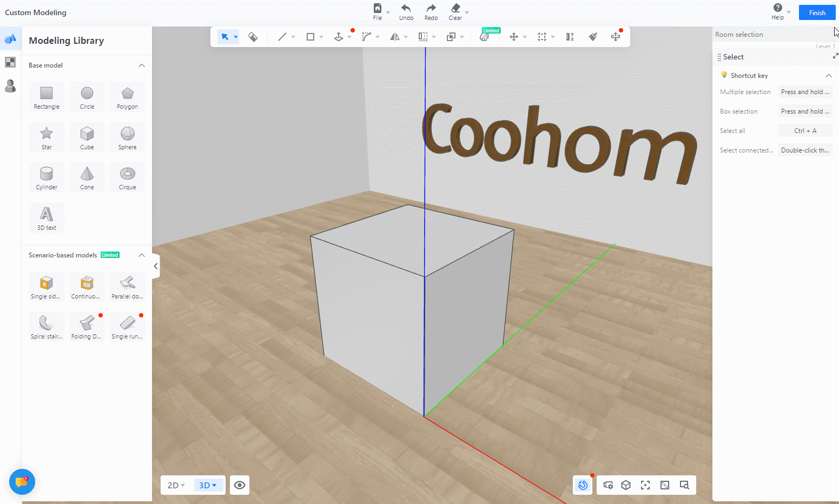Add a Circle base model
The height and width of the screenshot is (504, 839).
coord(87,97)
